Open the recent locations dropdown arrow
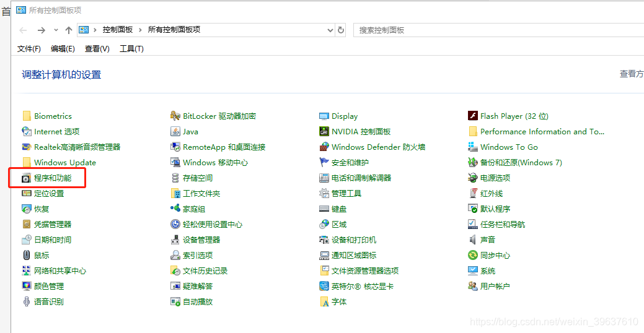This screenshot has height=333, width=644. click(56, 30)
